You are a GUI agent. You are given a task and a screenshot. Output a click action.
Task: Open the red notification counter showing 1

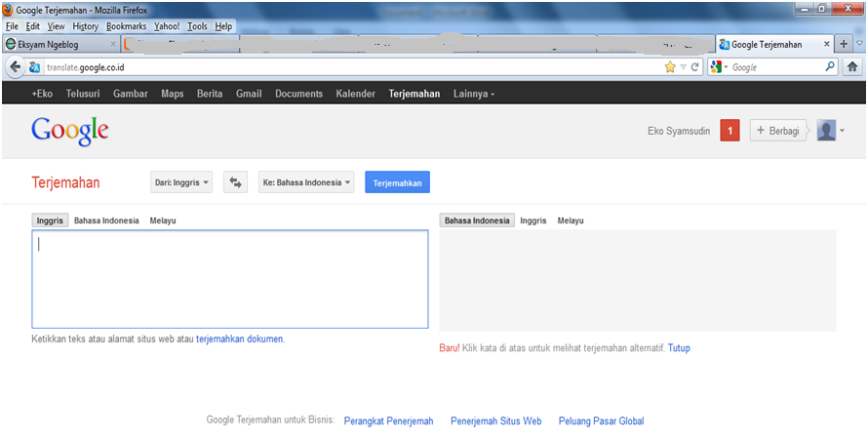[730, 131]
